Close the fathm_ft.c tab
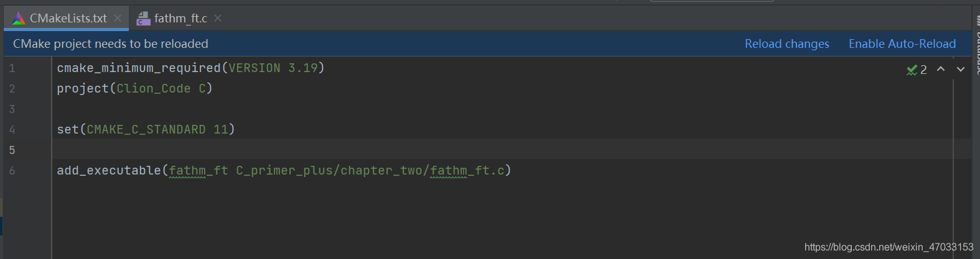This screenshot has width=980, height=259. click(x=218, y=19)
